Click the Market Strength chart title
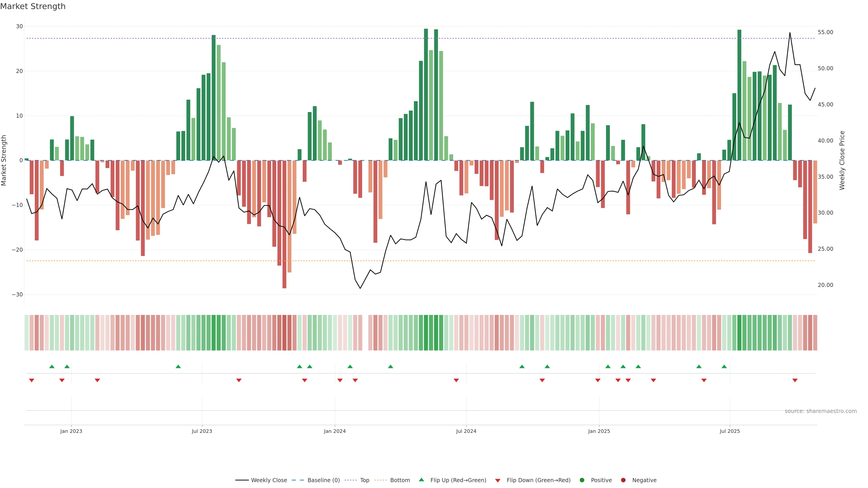Screen dimensions: 868x488 point(33,6)
